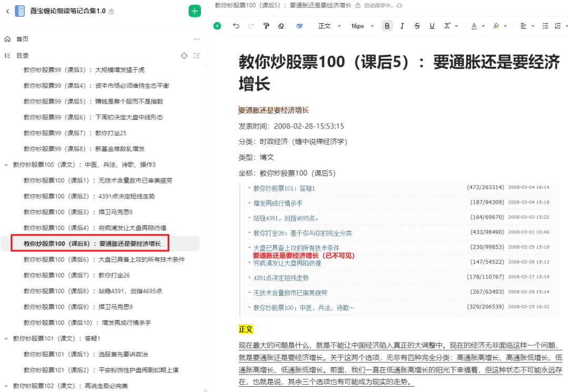The height and width of the screenshot is (392, 568).
Task: Open 教你炒股票100（课后6） document in directory
Action: point(104,260)
